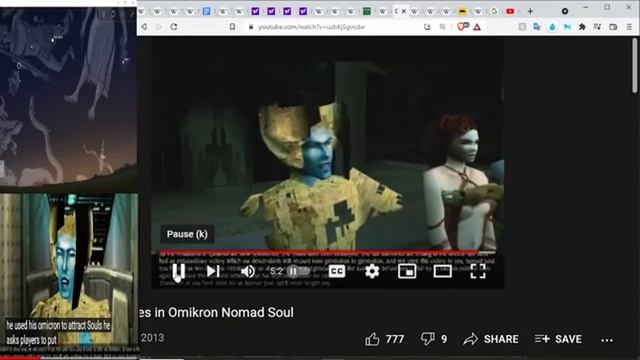Bookmark this page with the bookmark icon
The image size is (640, 360).
tap(232, 27)
